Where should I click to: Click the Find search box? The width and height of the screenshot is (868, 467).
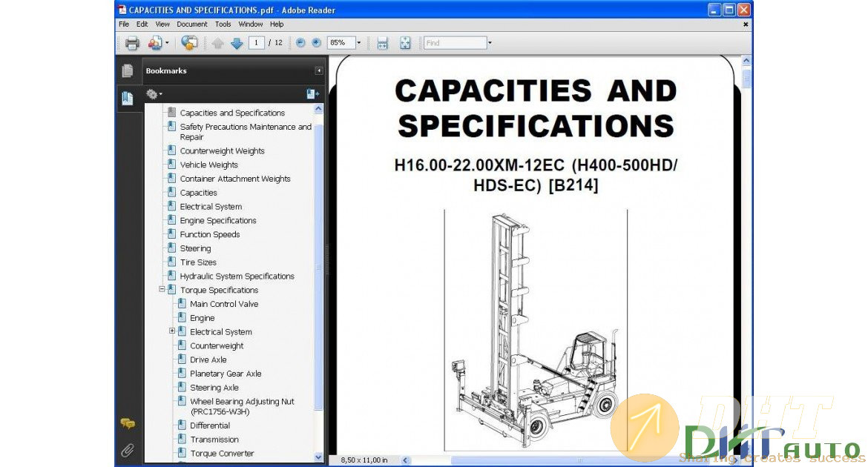[x=456, y=42]
